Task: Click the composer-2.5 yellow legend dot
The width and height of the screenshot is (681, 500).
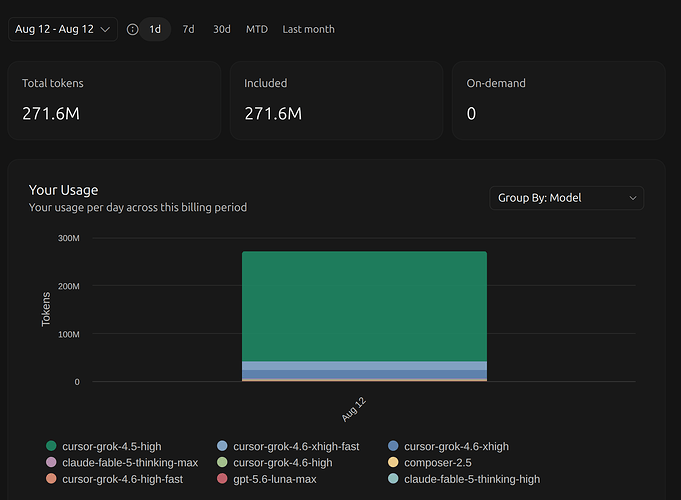Action: pos(393,462)
